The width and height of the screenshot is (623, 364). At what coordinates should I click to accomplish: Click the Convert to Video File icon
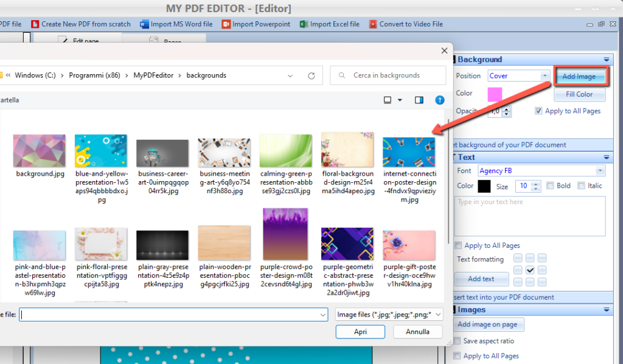[373, 24]
